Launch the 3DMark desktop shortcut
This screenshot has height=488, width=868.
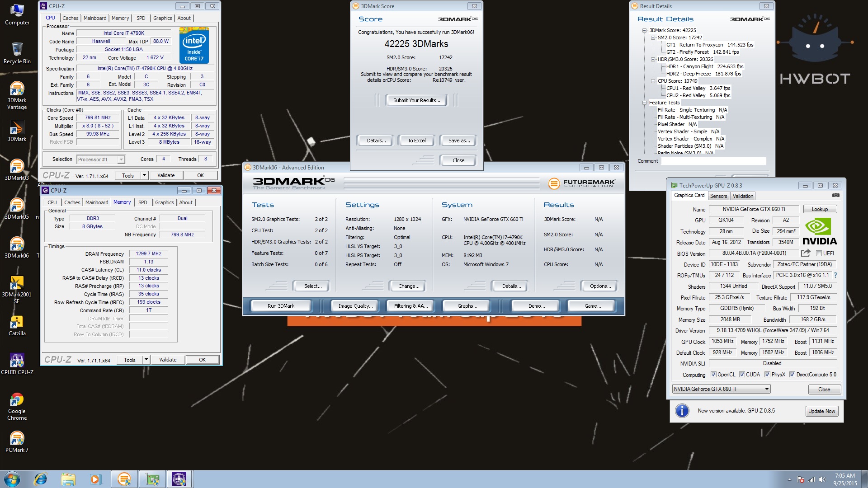point(17,131)
